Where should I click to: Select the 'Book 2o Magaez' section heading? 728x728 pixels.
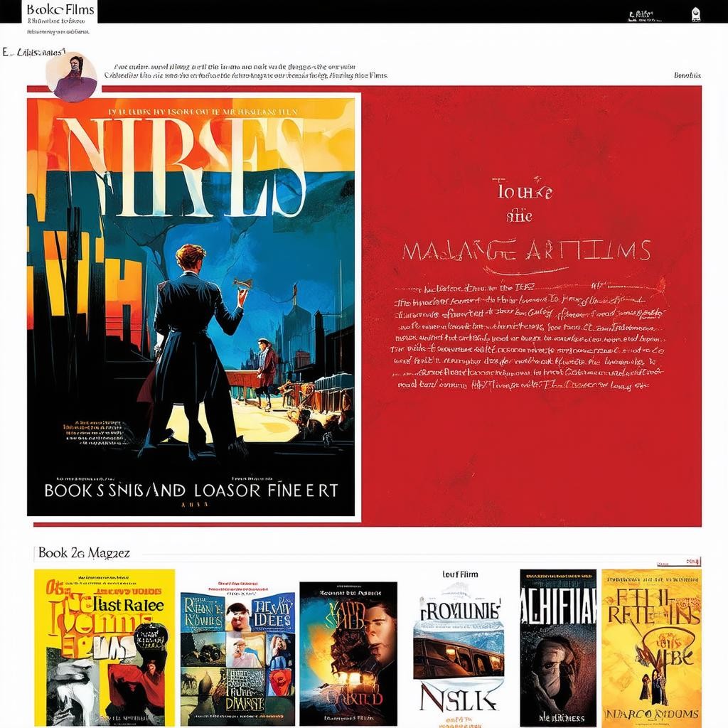tap(84, 552)
